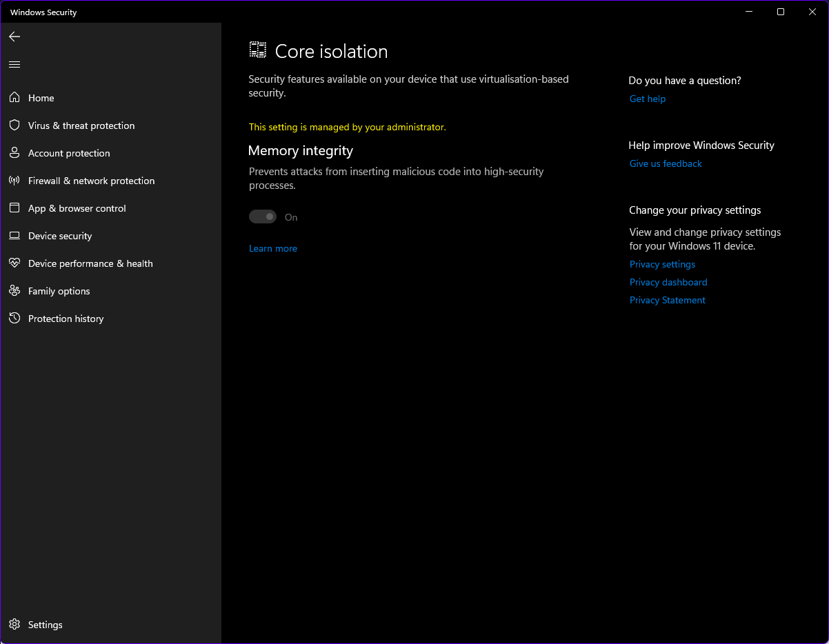Click Get help under the question section
This screenshot has width=829, height=644.
tap(647, 99)
